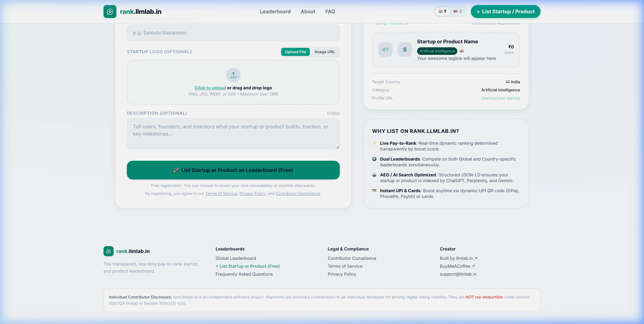Open the About nav item
This screenshot has width=644, height=324.
coord(308,12)
